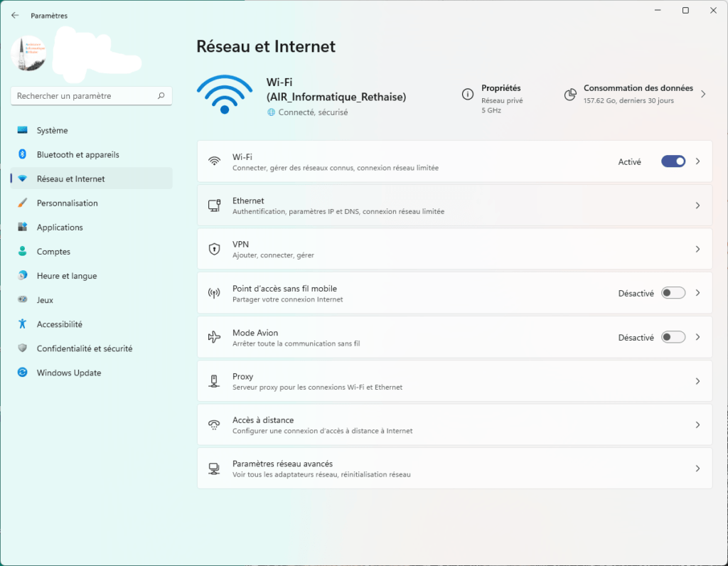The height and width of the screenshot is (566, 728).
Task: Click the VPN shield icon
Action: pyautogui.click(x=214, y=249)
